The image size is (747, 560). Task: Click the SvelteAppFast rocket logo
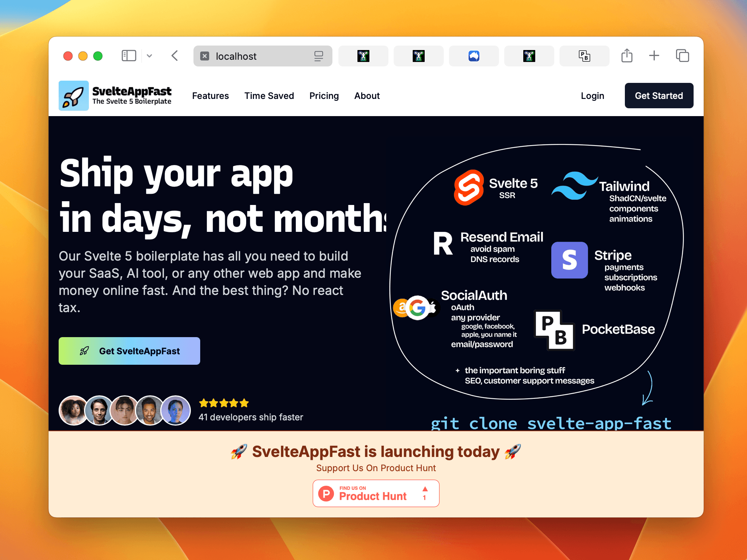point(74,96)
